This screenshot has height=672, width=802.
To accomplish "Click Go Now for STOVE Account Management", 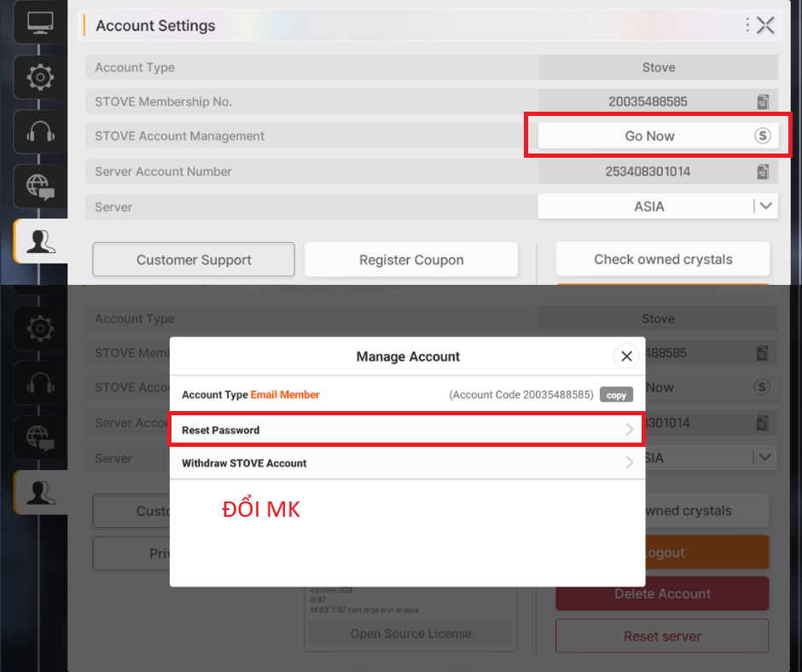I will click(x=657, y=136).
